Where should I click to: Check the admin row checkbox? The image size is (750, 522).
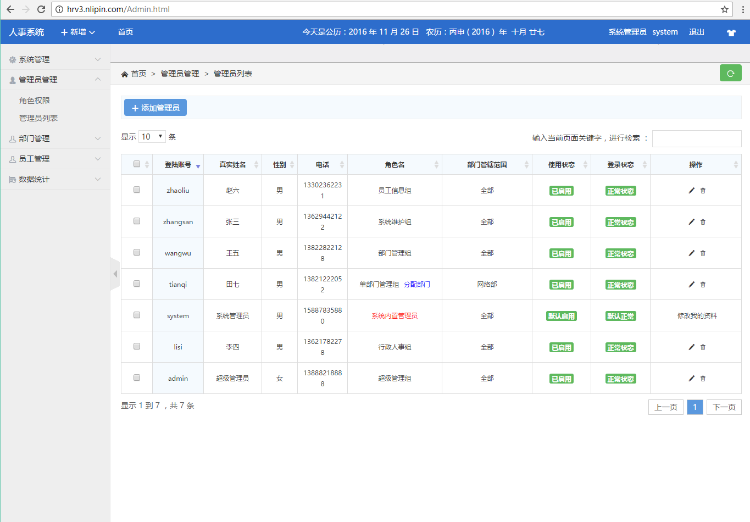[136, 378]
